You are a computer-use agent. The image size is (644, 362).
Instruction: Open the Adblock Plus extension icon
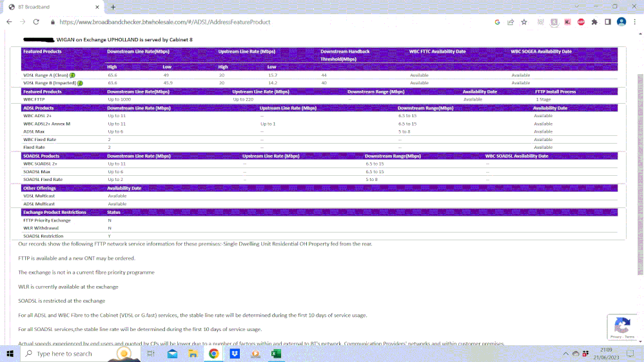580,22
